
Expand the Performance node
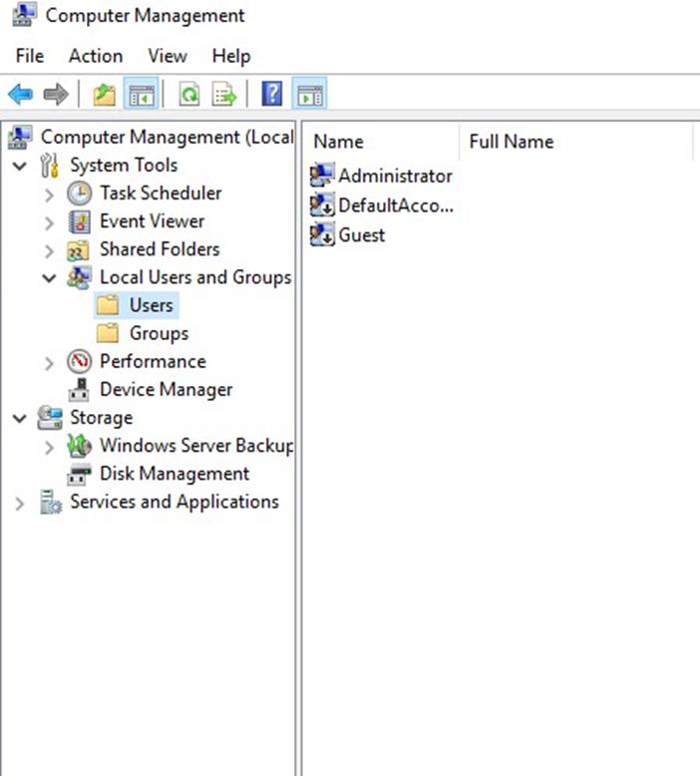(x=49, y=363)
